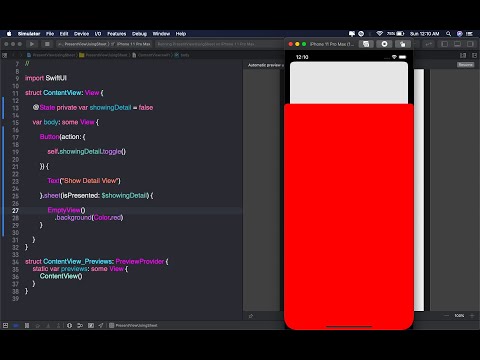Click "showingDetail = false" state declaration line
Image resolution: width=480 pixels, height=360 pixels.
[93, 107]
